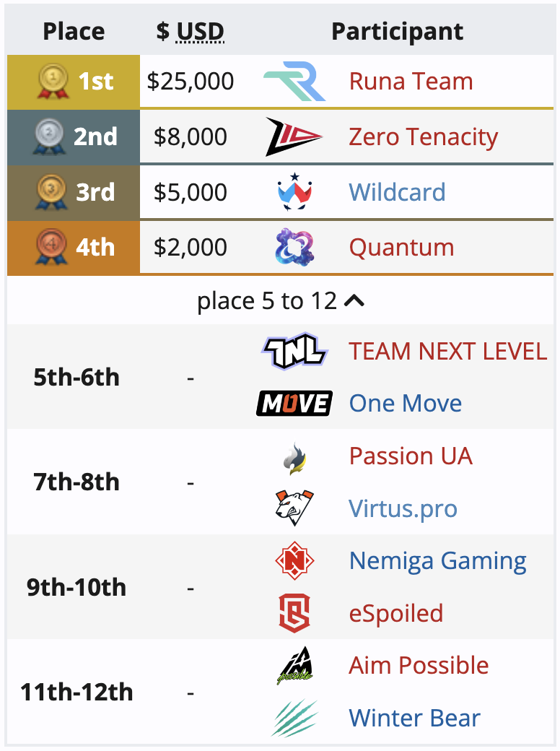Open the Runa Team link
The image size is (560, 751).
[x=411, y=81]
